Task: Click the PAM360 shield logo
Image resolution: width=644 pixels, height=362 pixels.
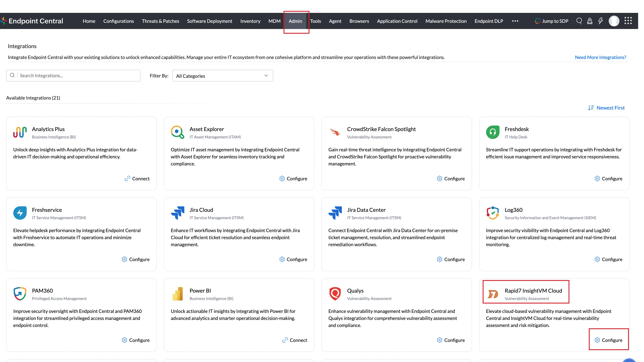Action: [20, 294]
